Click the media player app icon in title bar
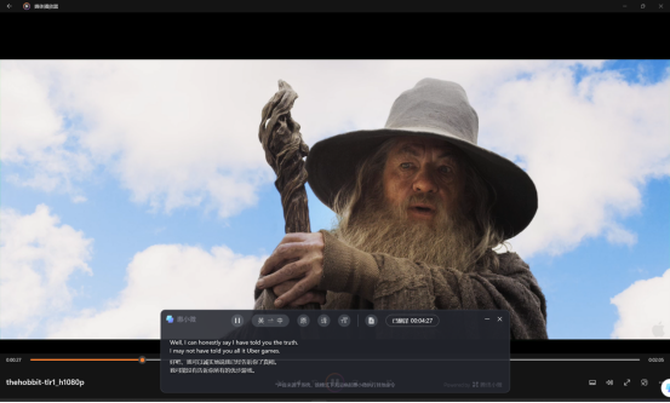The height and width of the screenshot is (403, 670). click(26, 6)
